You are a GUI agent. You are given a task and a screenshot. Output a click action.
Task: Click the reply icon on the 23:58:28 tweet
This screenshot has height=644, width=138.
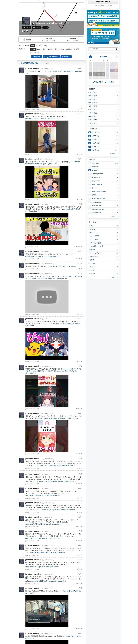pos(77,109)
